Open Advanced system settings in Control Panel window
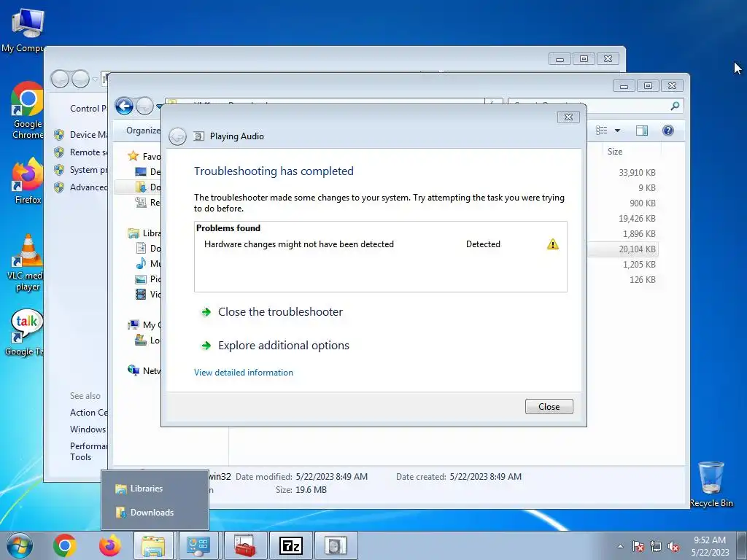747x560 pixels. 88,187
